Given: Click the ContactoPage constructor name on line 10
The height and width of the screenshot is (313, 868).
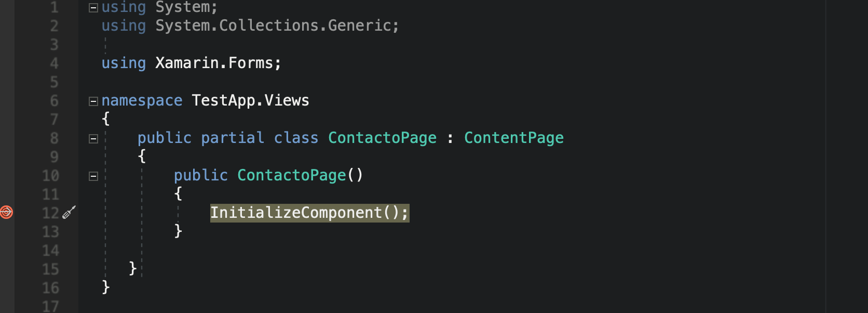Looking at the screenshot, I should click(x=291, y=175).
